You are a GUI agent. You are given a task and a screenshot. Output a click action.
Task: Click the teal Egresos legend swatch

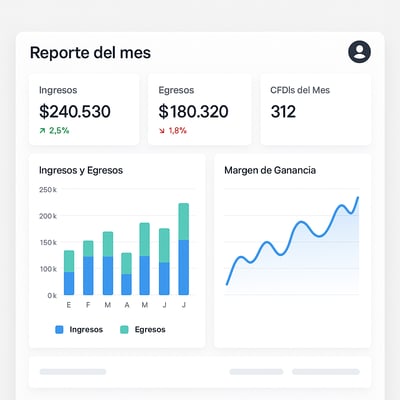[124, 330]
